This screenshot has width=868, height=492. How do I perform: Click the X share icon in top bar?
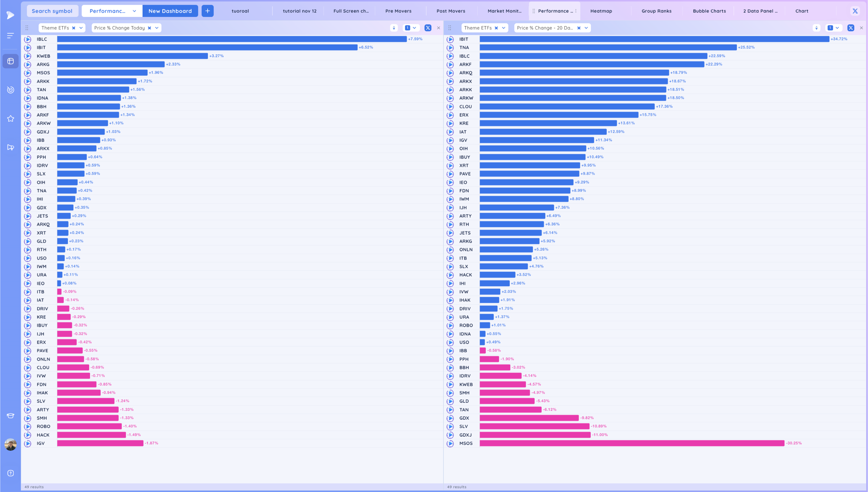(855, 11)
